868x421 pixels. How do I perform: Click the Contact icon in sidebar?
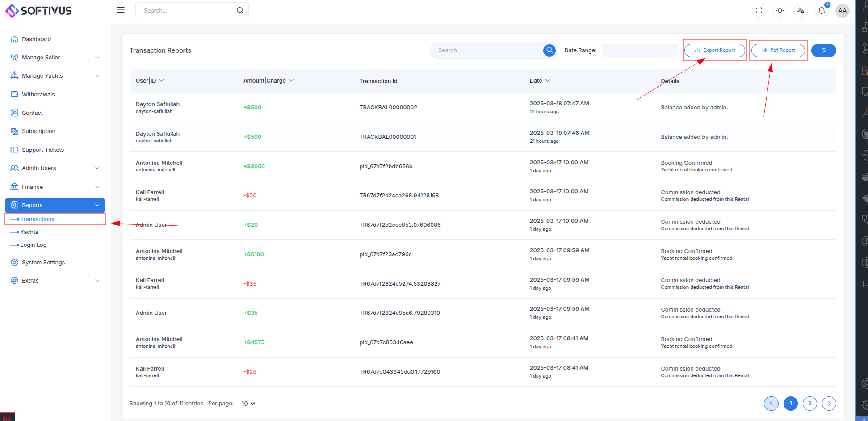pos(14,113)
